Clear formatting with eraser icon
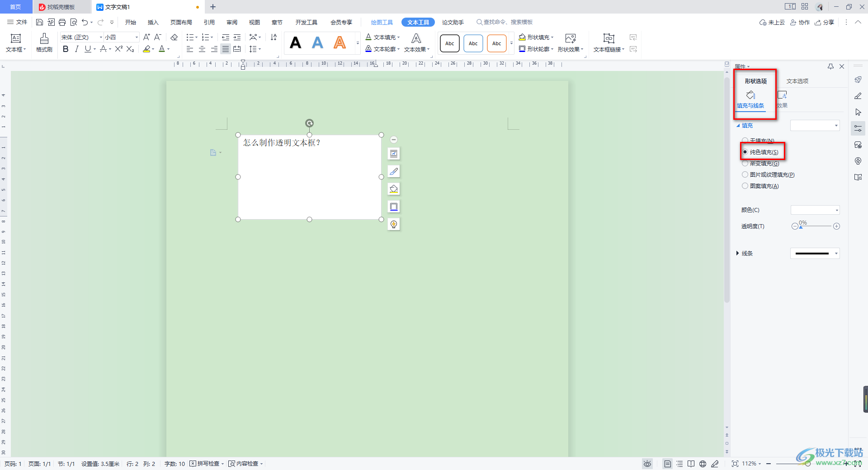The height and width of the screenshot is (470, 868). pos(174,37)
